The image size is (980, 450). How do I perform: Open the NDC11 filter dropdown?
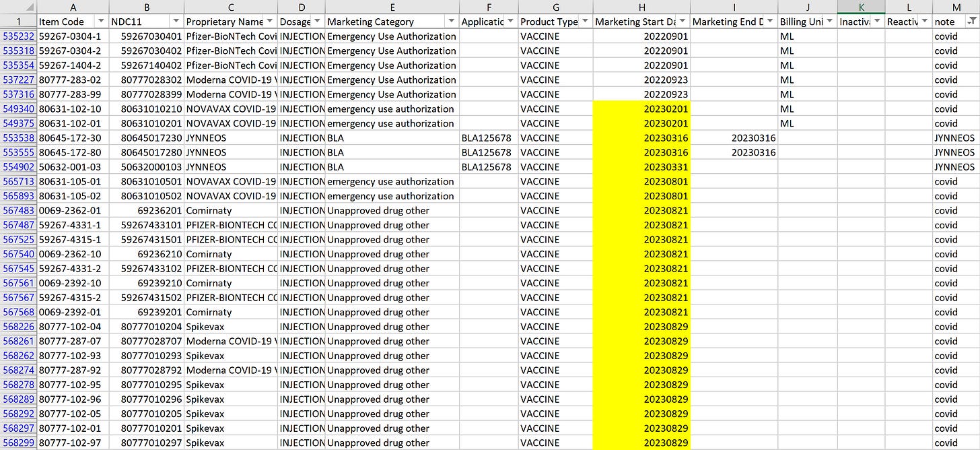[x=176, y=22]
